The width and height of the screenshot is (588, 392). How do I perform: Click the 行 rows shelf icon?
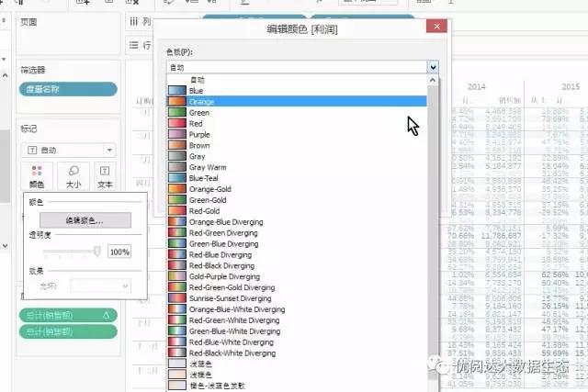click(134, 45)
